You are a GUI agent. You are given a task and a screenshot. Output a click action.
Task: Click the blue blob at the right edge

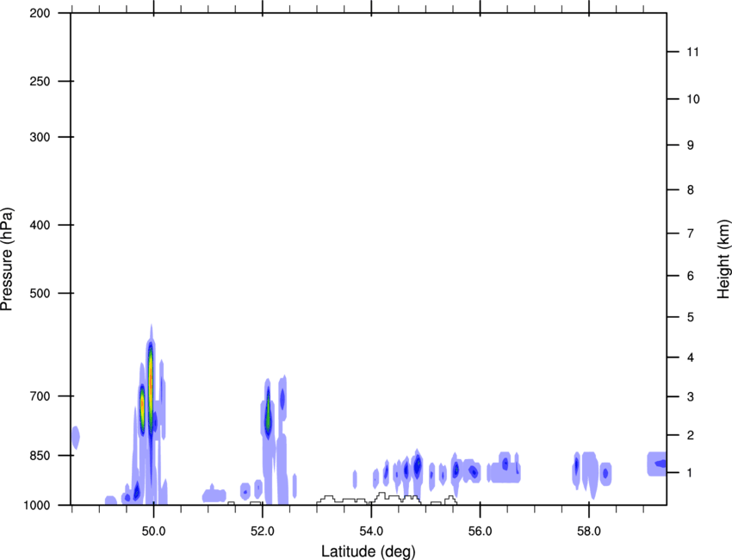click(x=657, y=464)
